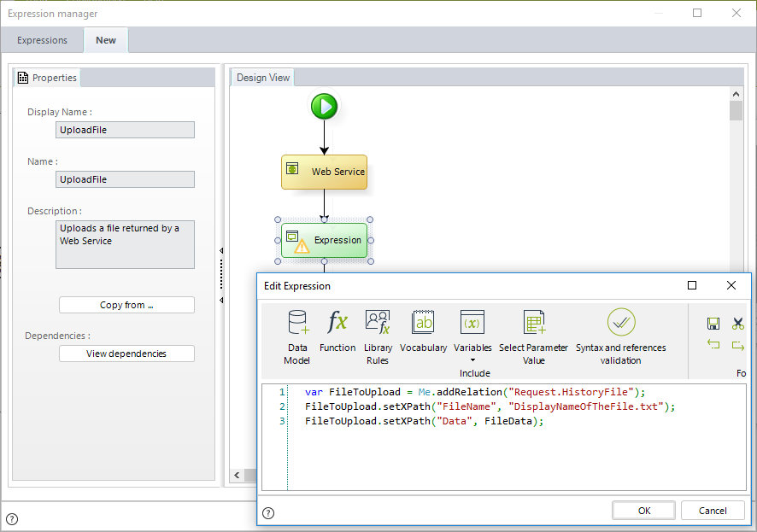Click the cut scissors icon

pyautogui.click(x=737, y=323)
